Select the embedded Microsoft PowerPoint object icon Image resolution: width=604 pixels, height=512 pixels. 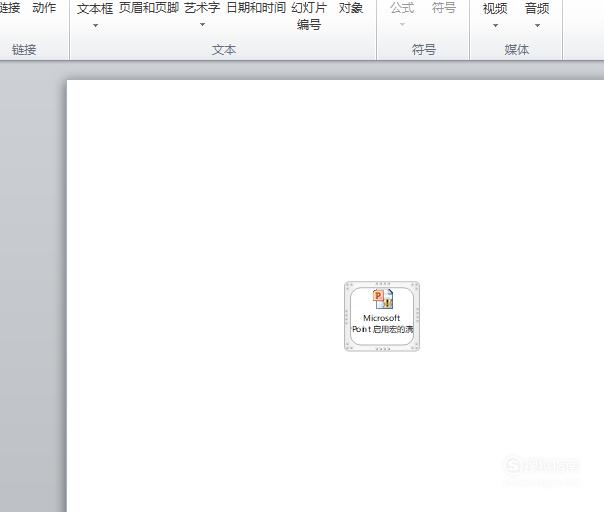(x=382, y=316)
